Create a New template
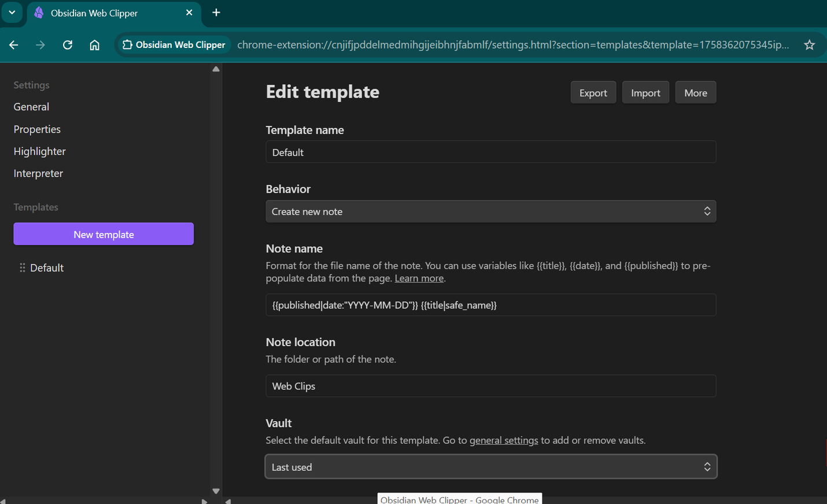 (x=104, y=234)
